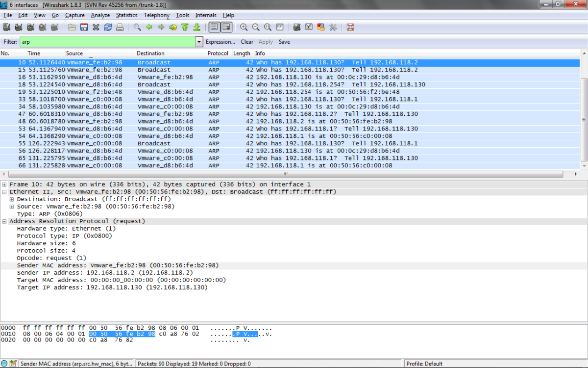The width and height of the screenshot is (588, 368).
Task: Select packet 19 from Vmware_f2:be:48
Action: point(290,92)
